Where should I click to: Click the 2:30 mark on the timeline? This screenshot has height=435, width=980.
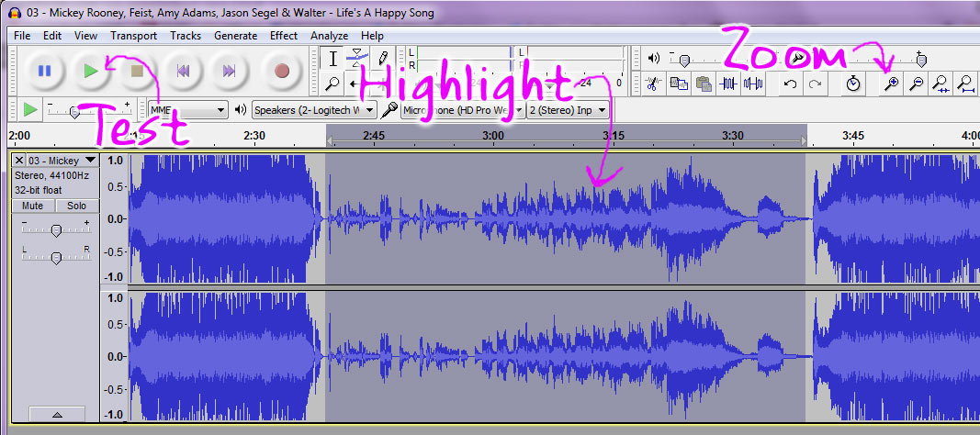(x=254, y=136)
